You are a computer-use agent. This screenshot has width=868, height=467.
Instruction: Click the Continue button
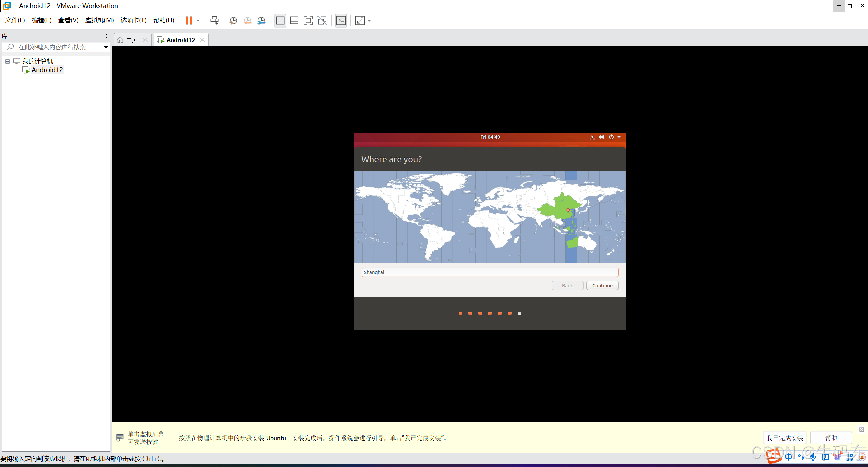point(602,286)
